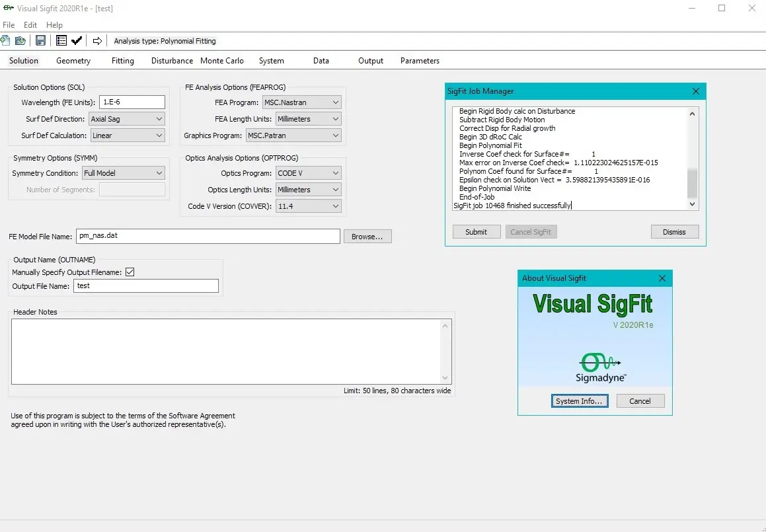
Task: Click the right arrow toolbar icon
Action: tap(97, 40)
